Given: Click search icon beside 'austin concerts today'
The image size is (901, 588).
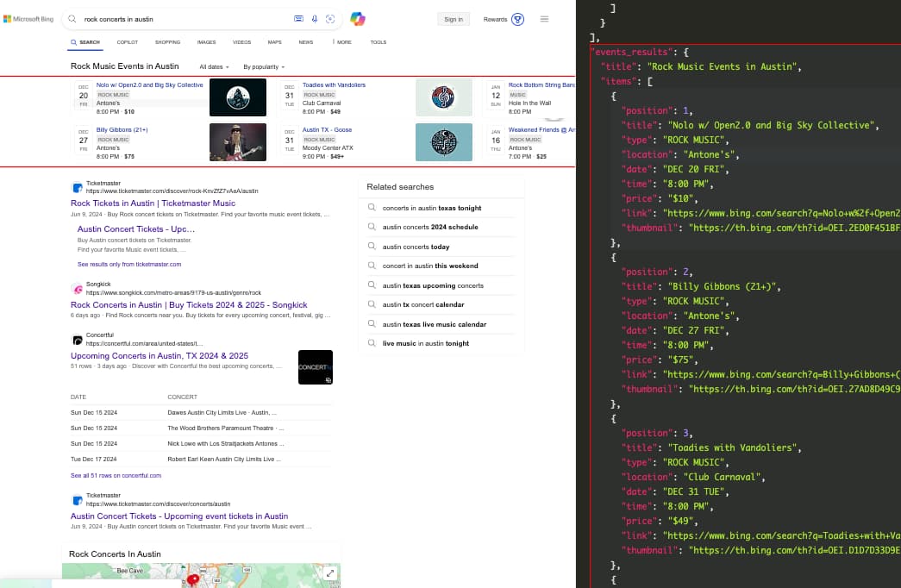Looking at the screenshot, I should (x=372, y=246).
